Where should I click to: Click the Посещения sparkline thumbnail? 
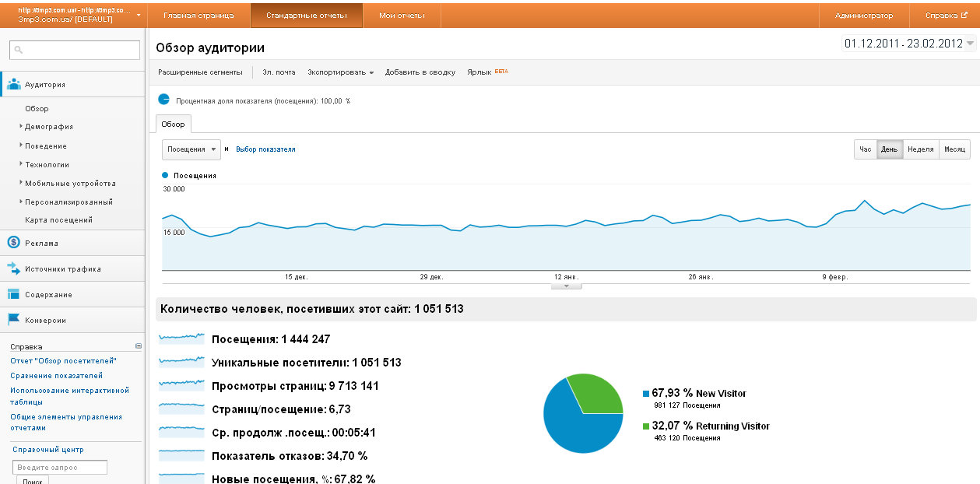182,338
